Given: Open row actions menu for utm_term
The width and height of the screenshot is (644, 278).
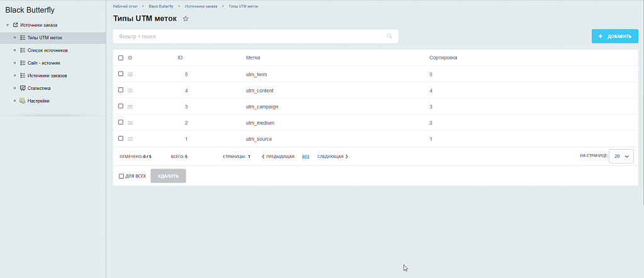Looking at the screenshot, I should point(130,74).
